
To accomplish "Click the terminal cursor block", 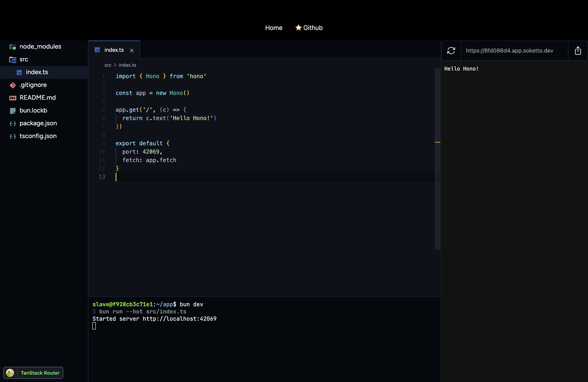I will tap(94, 326).
